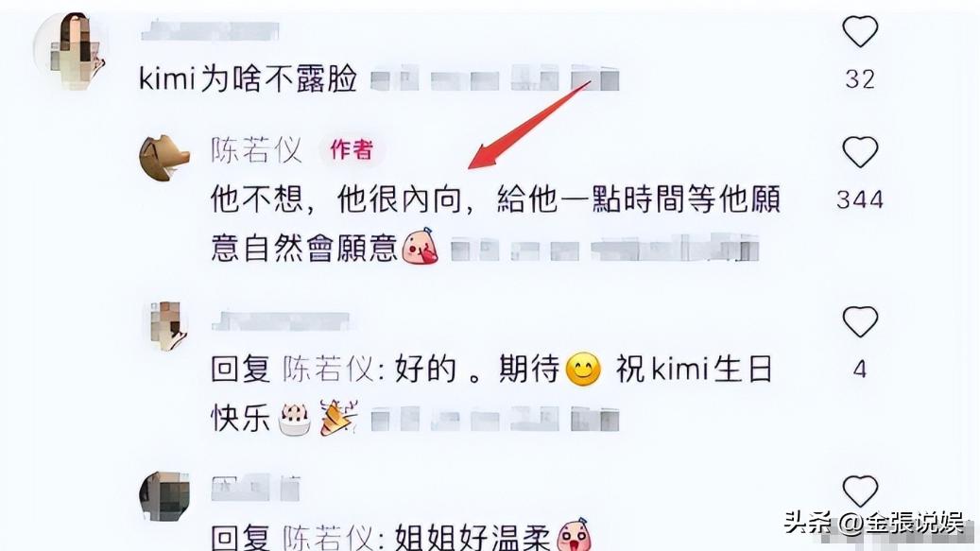Open the top commenter's pixelated avatar

tap(71, 49)
